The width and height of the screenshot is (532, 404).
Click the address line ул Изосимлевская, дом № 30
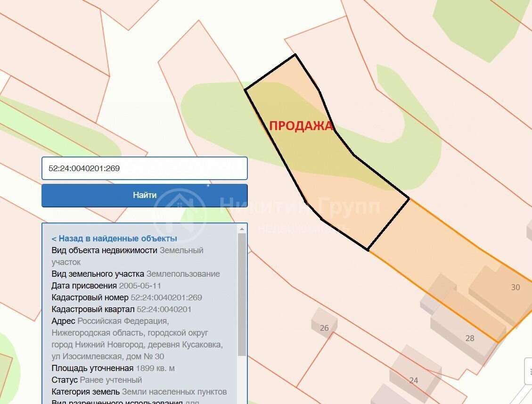pos(107,356)
